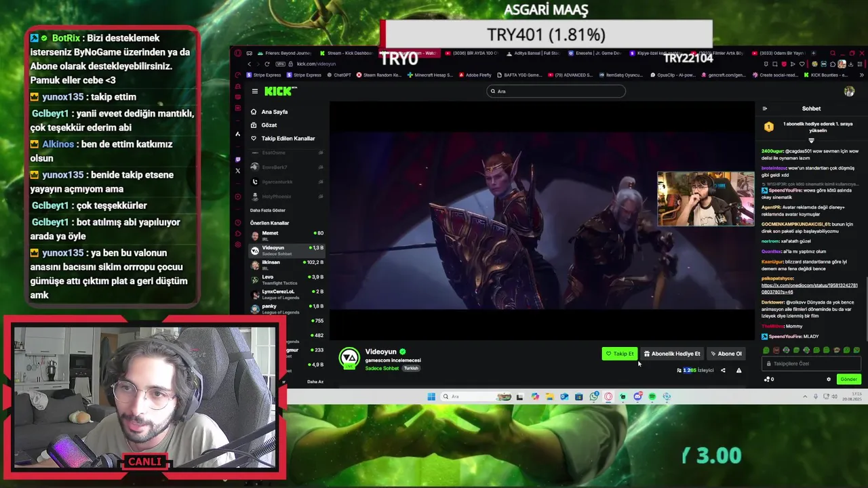Open the panky channel
868x488 pixels.
287,308
